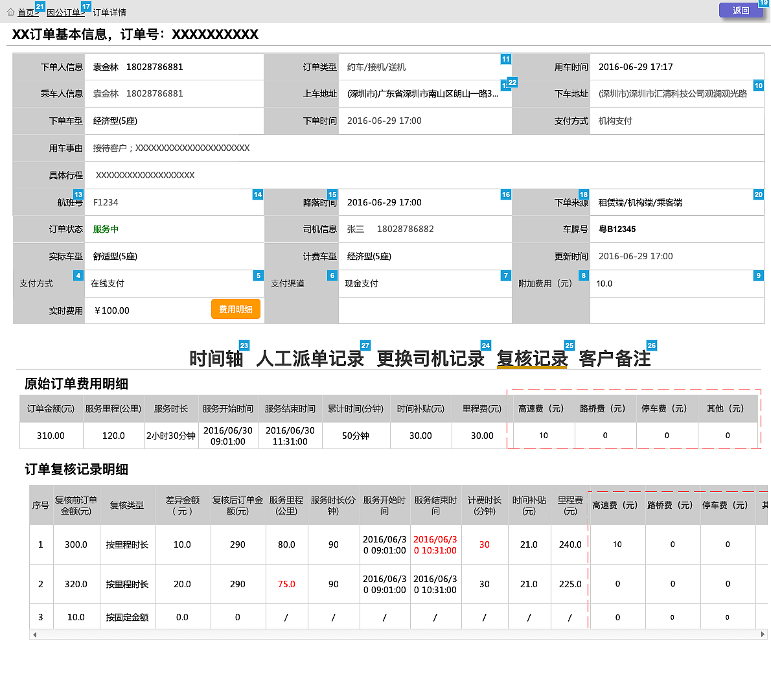The width and height of the screenshot is (771, 700).
Task: Click mileage fee 240.0 in row 1
Action: [x=570, y=545]
